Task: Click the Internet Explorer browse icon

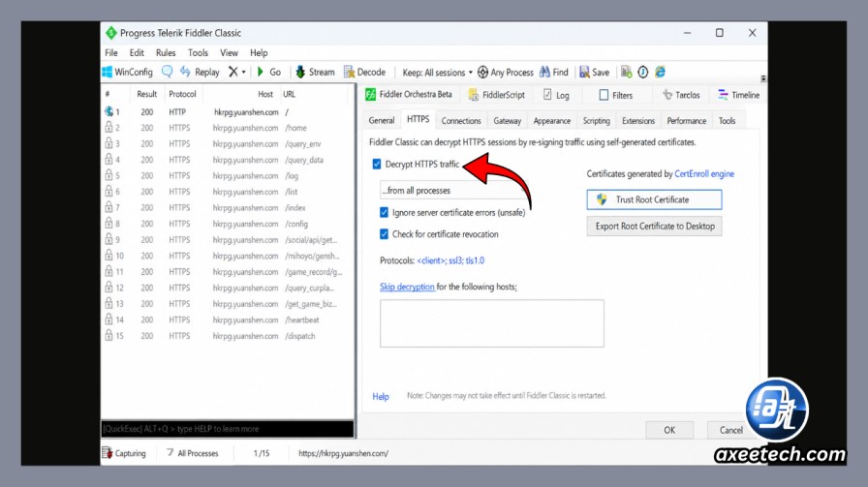Action: pyautogui.click(x=660, y=72)
